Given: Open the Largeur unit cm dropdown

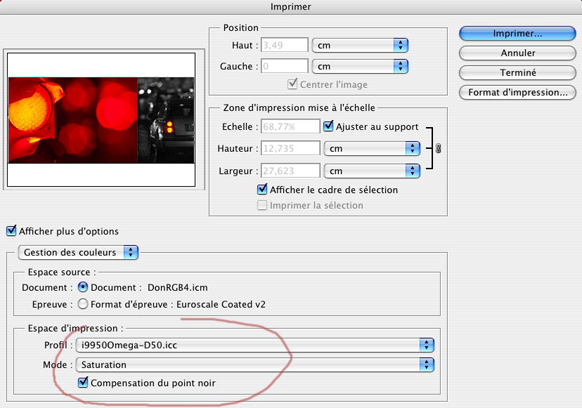Looking at the screenshot, I should pyautogui.click(x=372, y=171).
